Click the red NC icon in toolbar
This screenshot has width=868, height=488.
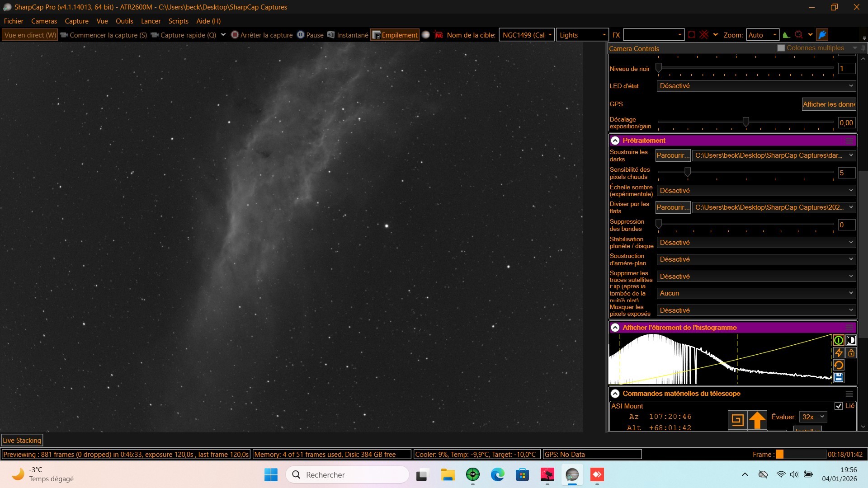[x=439, y=35]
